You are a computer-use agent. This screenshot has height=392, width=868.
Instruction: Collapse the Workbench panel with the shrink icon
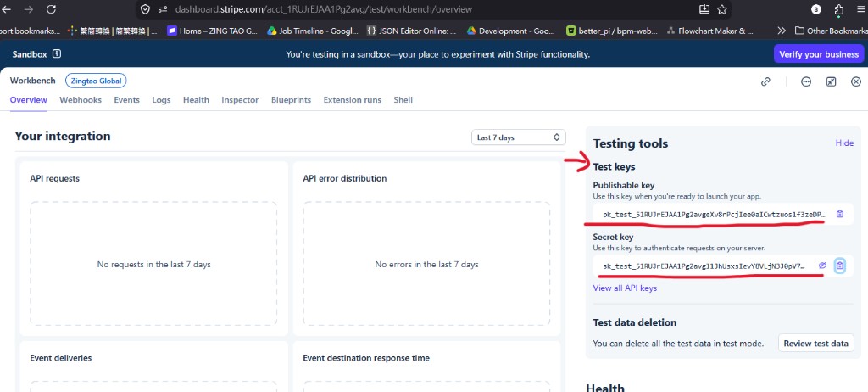[x=831, y=81]
